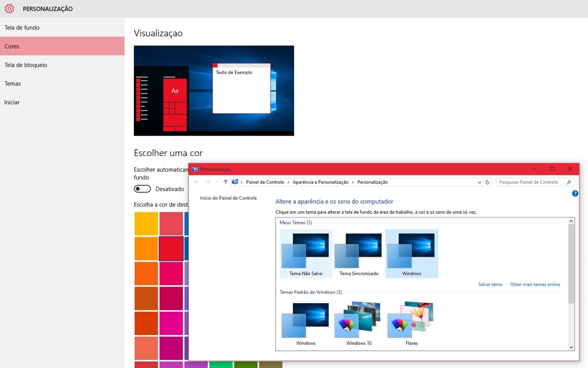This screenshot has width=588, height=368.
Task: Open Tela de bloqueio settings
Action: [x=62, y=65]
